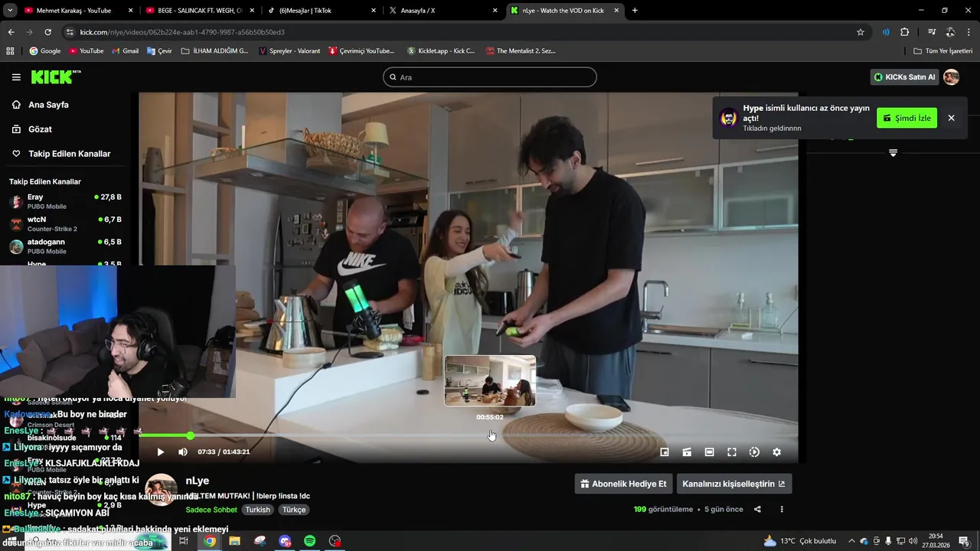
Task: Open the Google bookmark
Action: [45, 51]
